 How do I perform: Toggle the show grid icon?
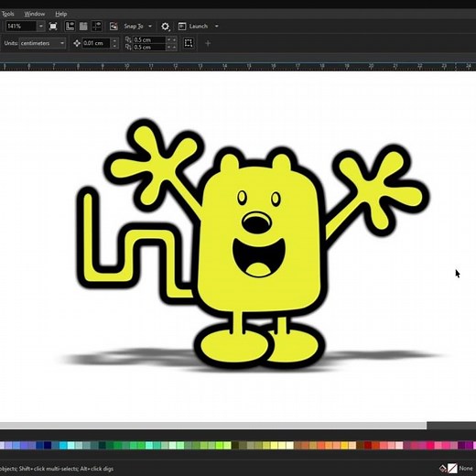pos(83,27)
